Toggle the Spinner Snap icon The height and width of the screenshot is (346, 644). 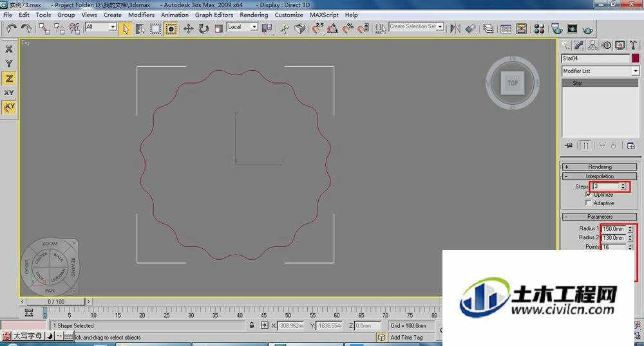coord(363,28)
